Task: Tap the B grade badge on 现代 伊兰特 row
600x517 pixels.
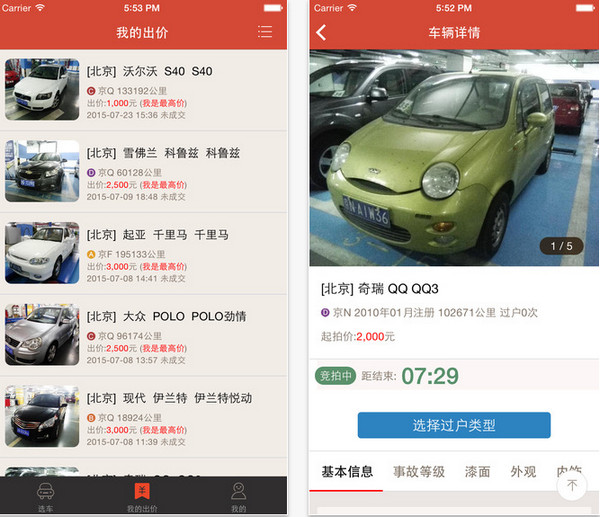Action: [91, 418]
